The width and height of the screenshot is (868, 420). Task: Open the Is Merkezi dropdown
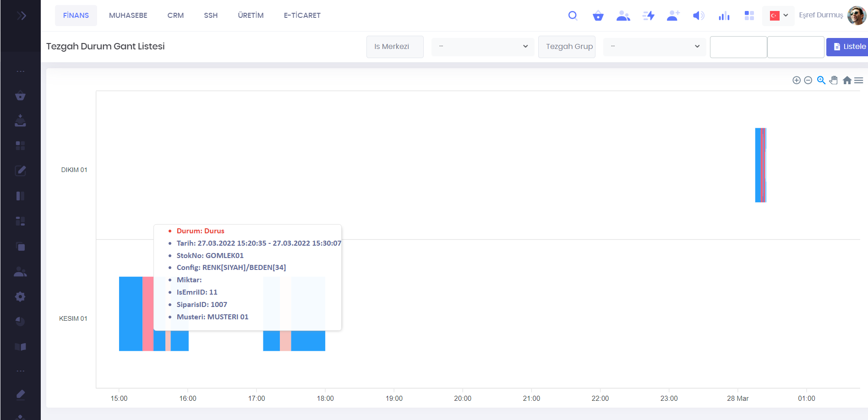pos(482,47)
